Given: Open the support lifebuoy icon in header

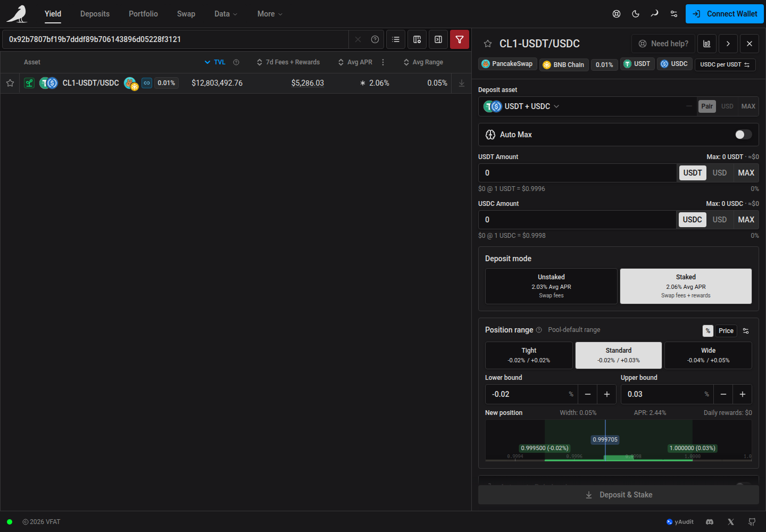Looking at the screenshot, I should (617, 14).
